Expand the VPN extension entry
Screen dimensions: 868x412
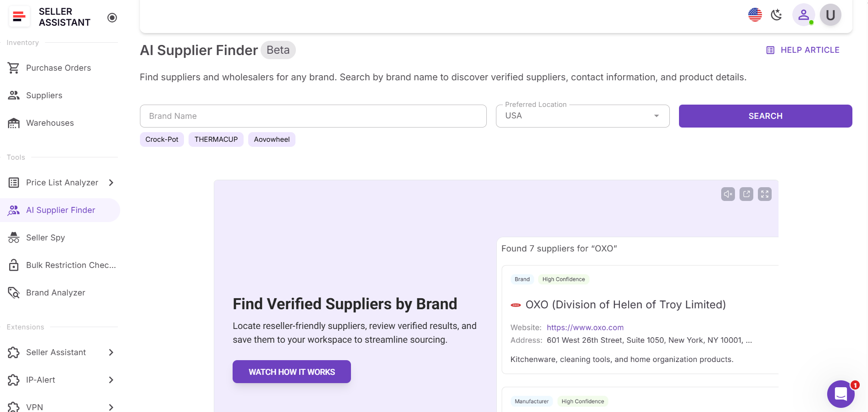pos(111,407)
